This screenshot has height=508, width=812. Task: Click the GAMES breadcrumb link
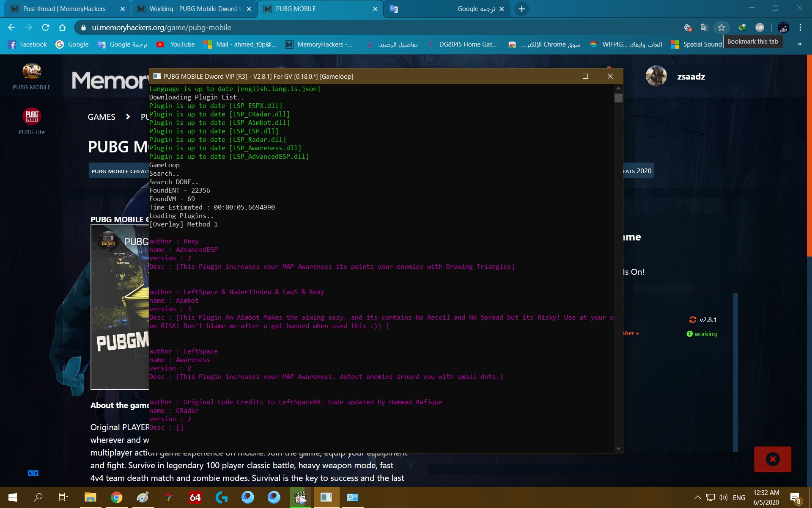coord(101,117)
